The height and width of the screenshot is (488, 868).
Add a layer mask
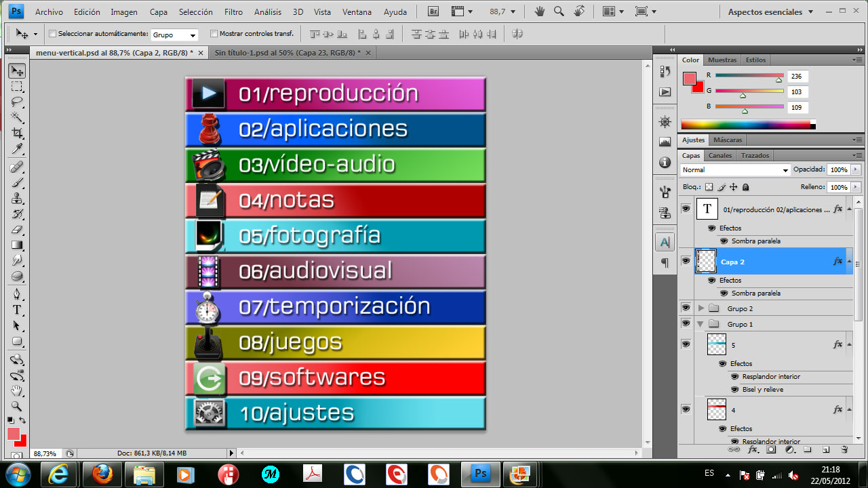pyautogui.click(x=771, y=449)
